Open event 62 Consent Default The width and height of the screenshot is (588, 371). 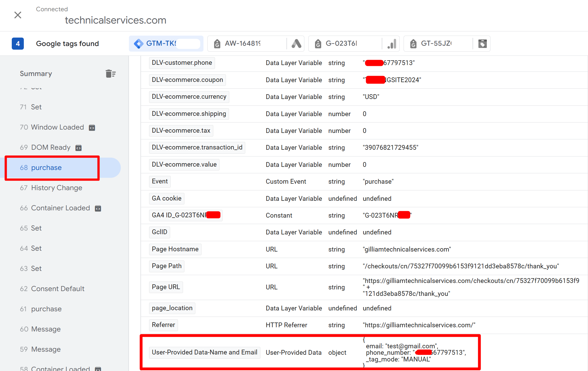(57, 289)
